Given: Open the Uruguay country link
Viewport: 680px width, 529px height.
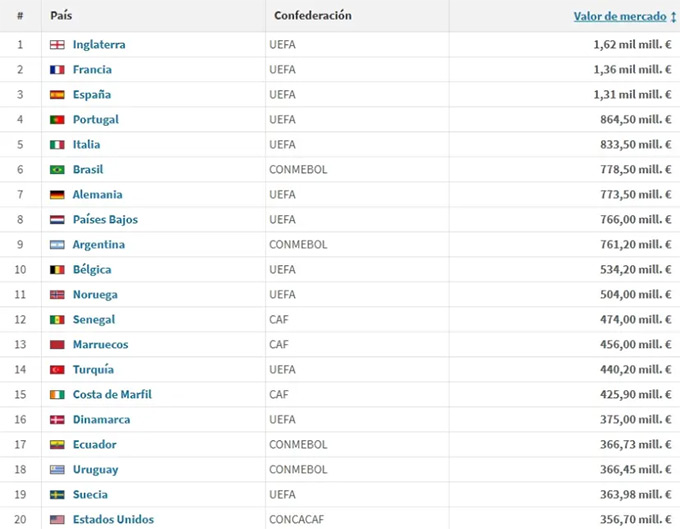Looking at the screenshot, I should pos(95,470).
